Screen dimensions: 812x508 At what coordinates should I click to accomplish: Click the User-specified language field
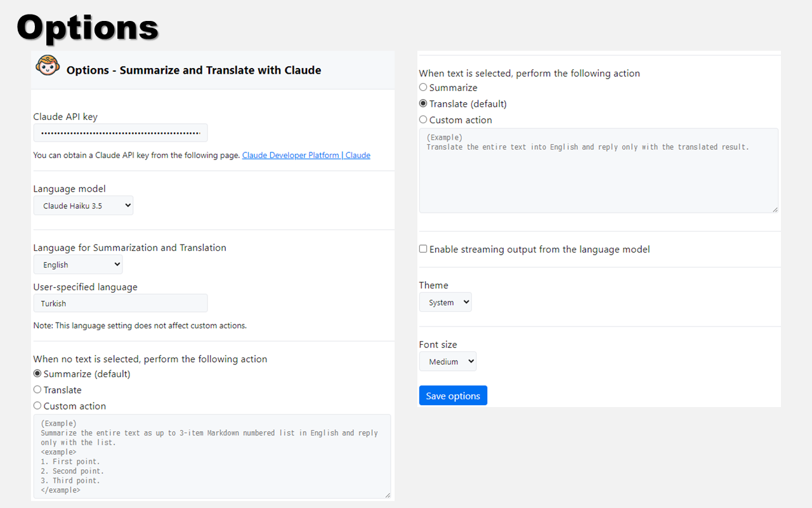click(121, 304)
